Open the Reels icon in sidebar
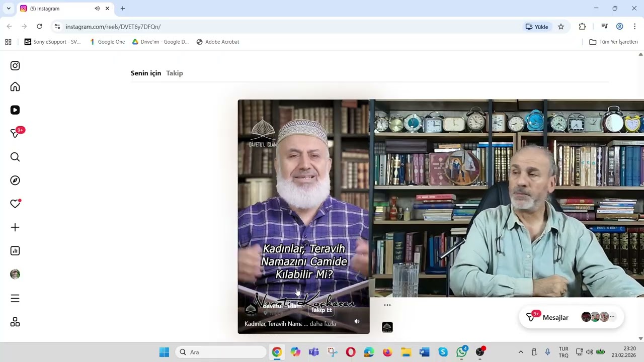Screen dimensions: 644x362 (15, 110)
